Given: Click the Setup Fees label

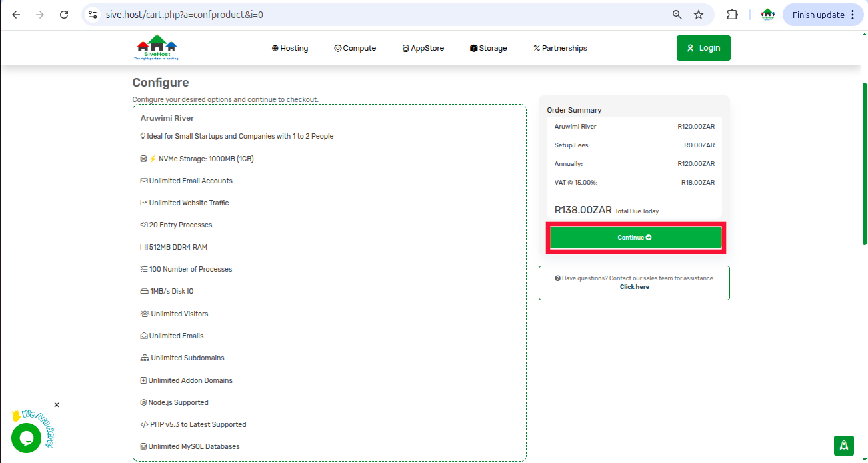Looking at the screenshot, I should pos(572,145).
